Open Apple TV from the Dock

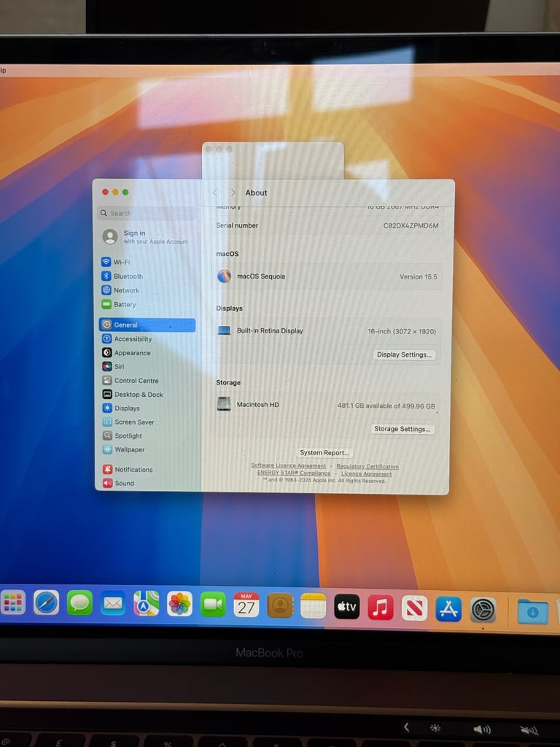(x=346, y=607)
